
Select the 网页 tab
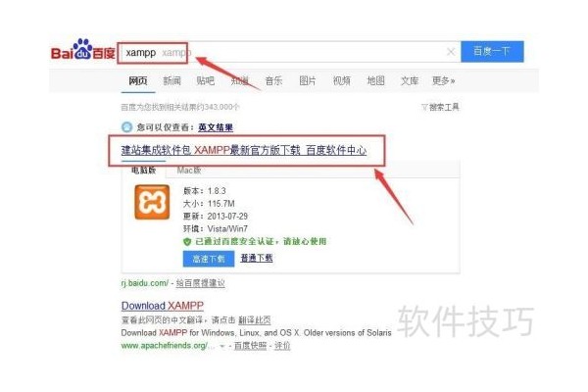pos(138,80)
